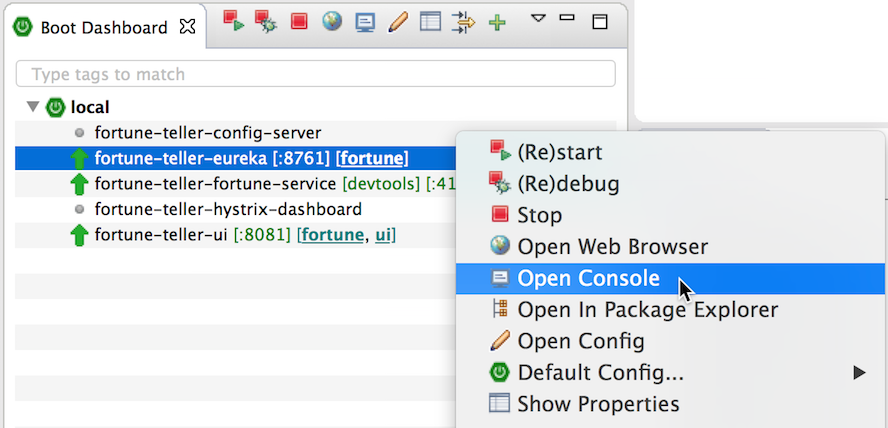Click the Open Config pencil toolbar icon
Screen dimensions: 888x428
[x=398, y=22]
